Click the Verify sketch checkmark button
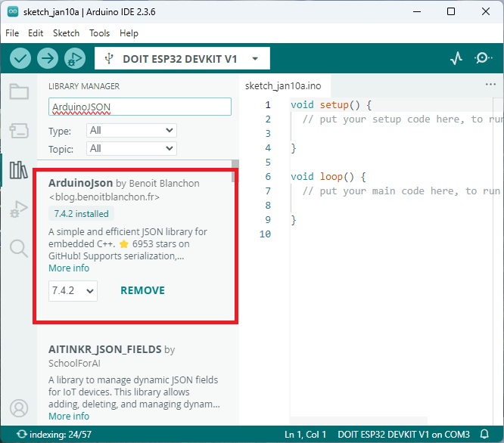The height and width of the screenshot is (443, 504). pos(20,58)
